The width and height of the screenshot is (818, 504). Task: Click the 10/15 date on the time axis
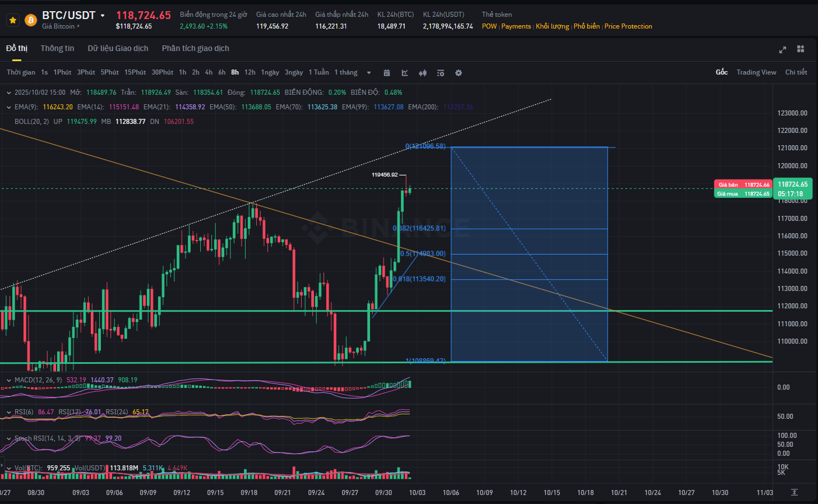point(552,493)
